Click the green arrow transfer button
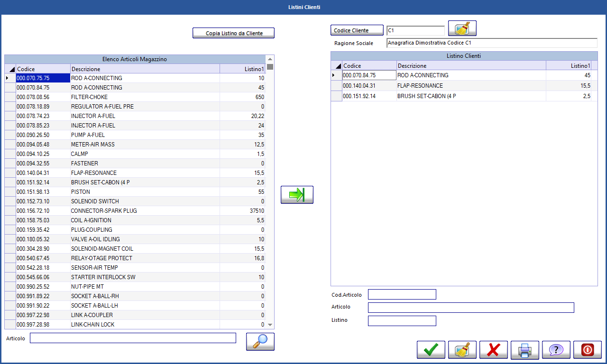Screen dimensions: 607x364 coord(297,195)
